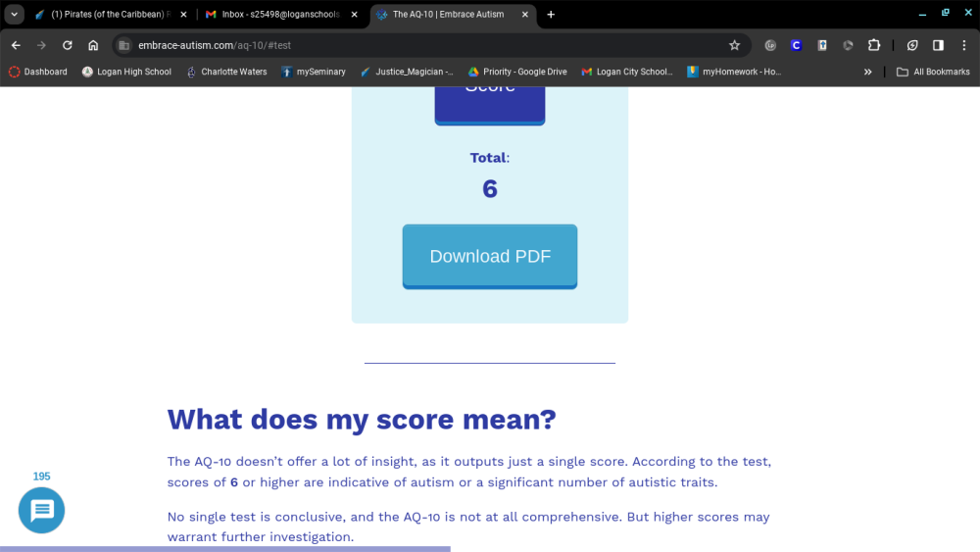Minimize the browser window

click(x=922, y=14)
